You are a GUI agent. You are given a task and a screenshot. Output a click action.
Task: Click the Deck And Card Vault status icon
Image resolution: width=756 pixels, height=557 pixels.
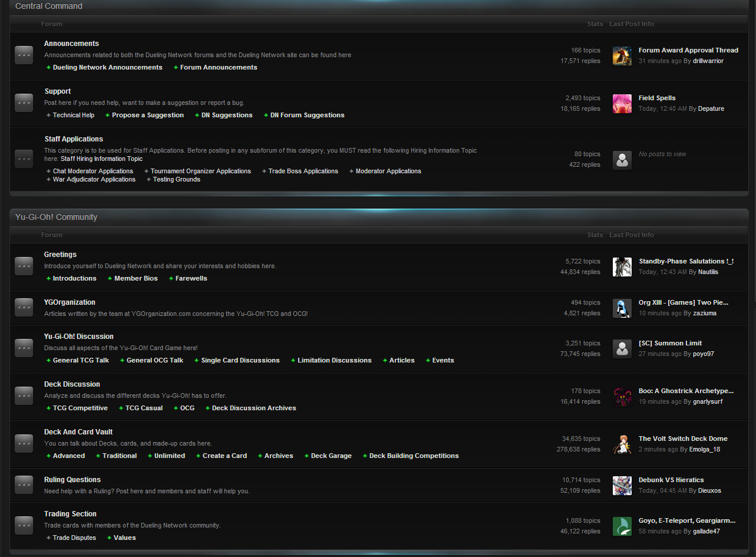pyautogui.click(x=24, y=443)
